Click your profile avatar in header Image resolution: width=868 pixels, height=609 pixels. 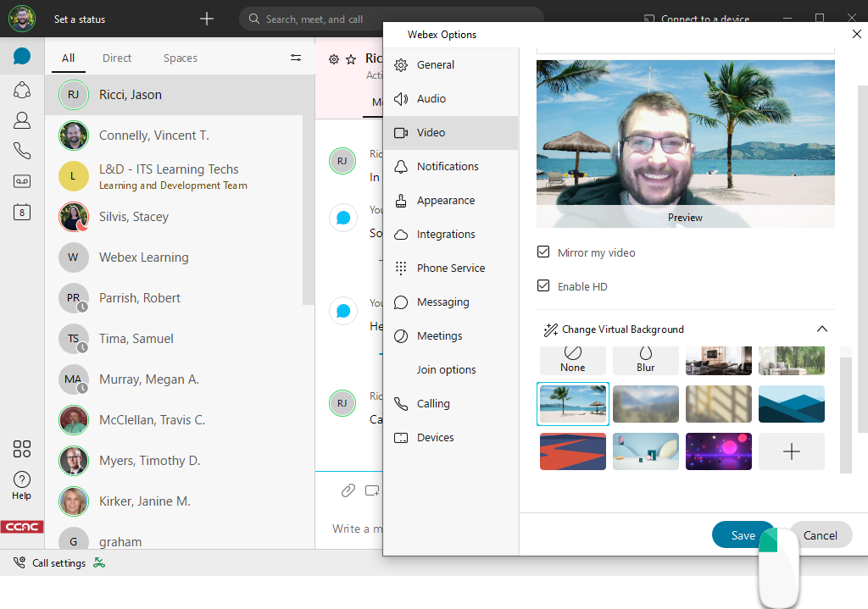tap(21, 19)
